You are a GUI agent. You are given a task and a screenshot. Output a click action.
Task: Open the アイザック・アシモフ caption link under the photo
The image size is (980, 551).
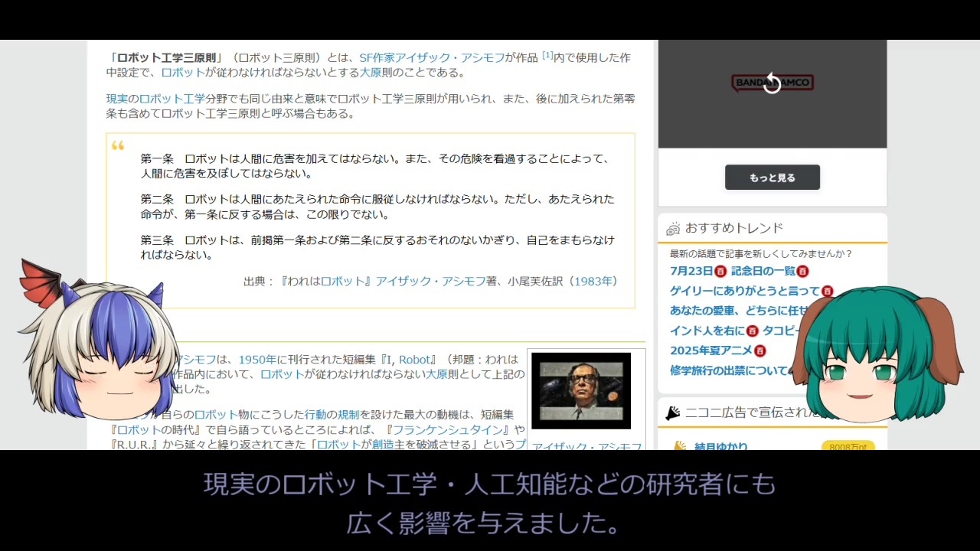pos(587,446)
